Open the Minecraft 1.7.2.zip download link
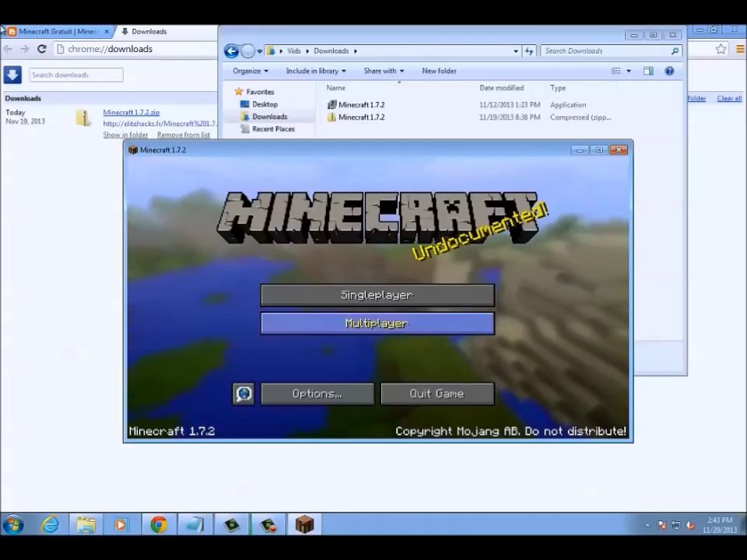 click(131, 113)
